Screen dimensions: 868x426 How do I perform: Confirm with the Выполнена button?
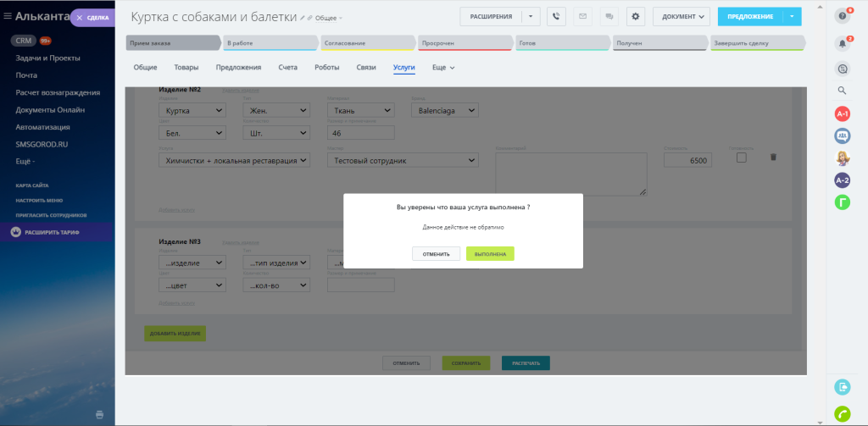[x=491, y=254]
